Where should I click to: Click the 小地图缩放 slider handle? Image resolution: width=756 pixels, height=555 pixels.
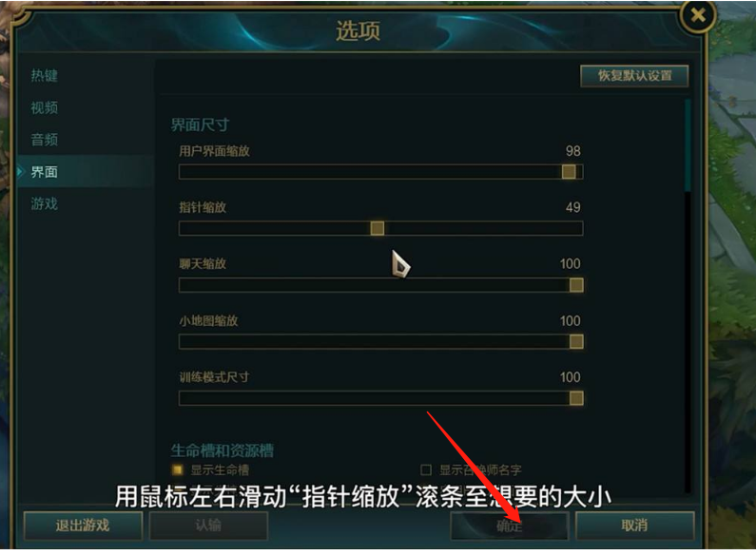576,341
